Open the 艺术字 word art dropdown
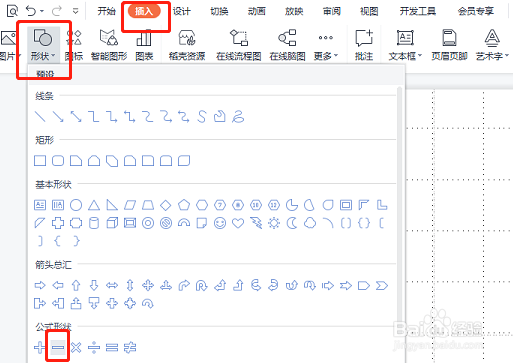 492,45
